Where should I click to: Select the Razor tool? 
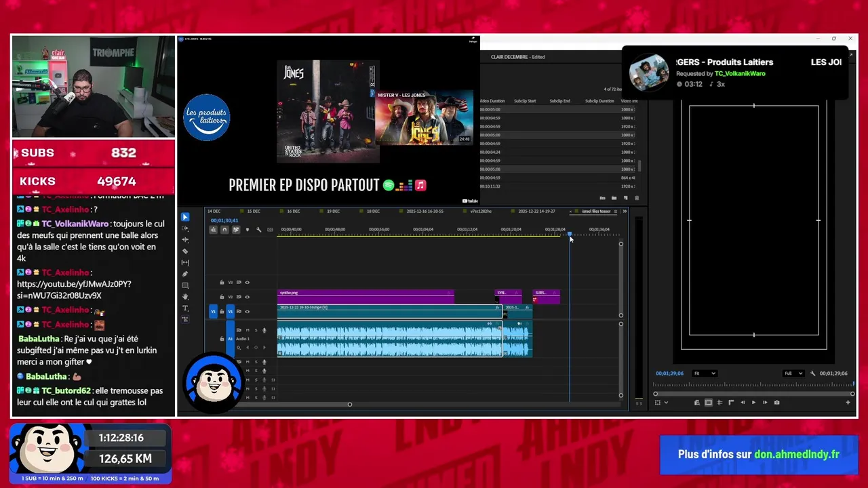pyautogui.click(x=185, y=251)
